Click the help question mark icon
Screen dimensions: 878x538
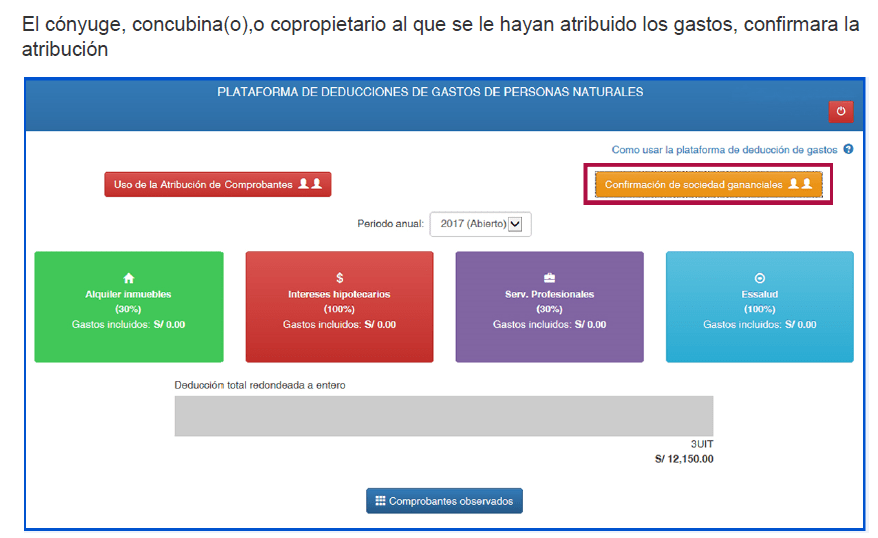coord(848,149)
